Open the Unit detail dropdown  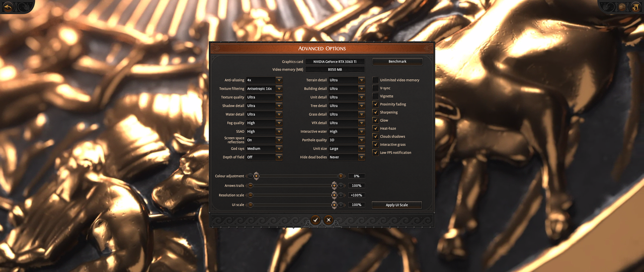point(347,97)
